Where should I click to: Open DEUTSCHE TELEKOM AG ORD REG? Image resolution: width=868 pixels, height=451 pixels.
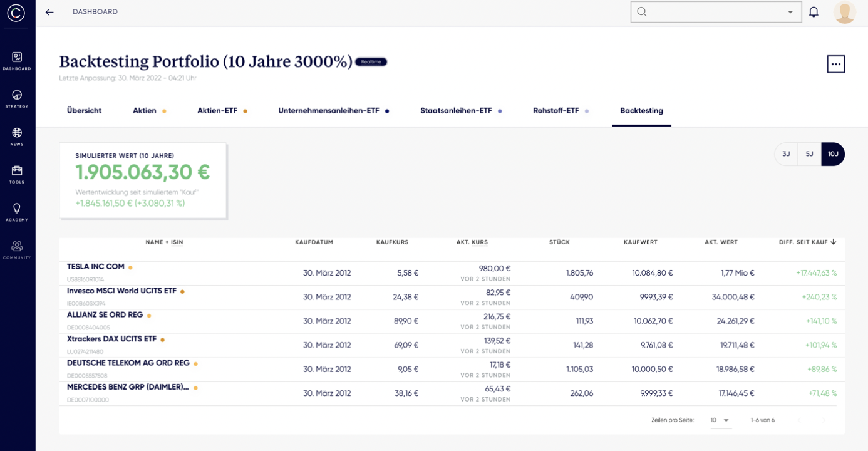[452, 370]
